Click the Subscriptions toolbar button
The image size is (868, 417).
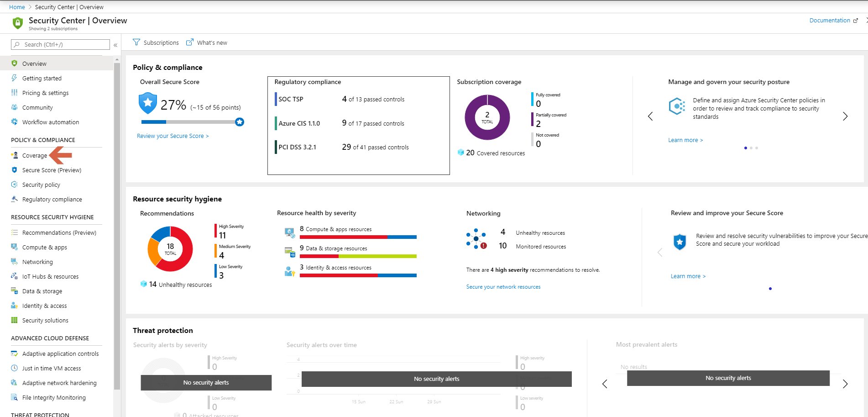pos(156,42)
